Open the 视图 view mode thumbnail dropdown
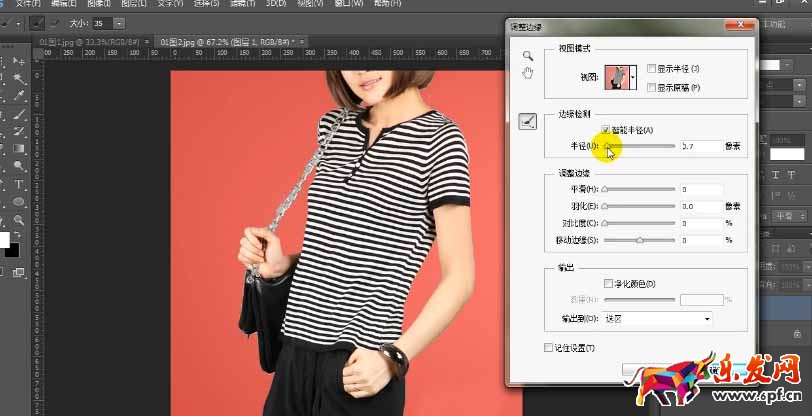The height and width of the screenshot is (416, 812). point(633,77)
